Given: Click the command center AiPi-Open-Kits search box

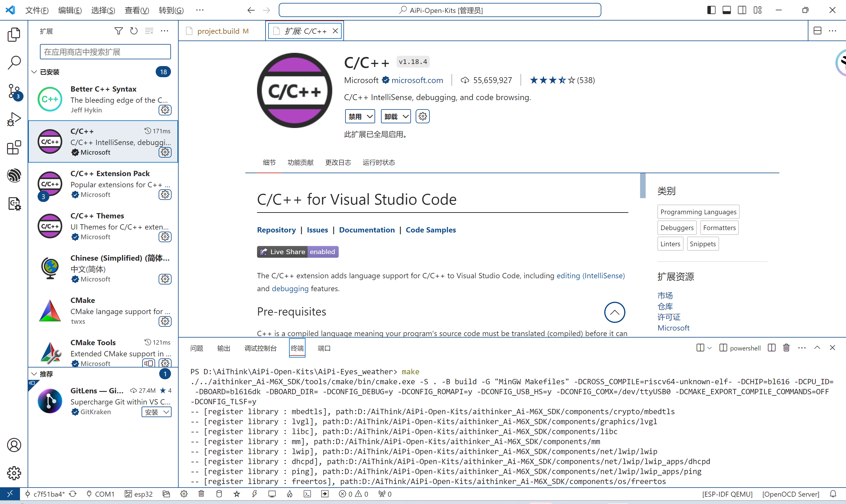Looking at the screenshot, I should point(440,10).
